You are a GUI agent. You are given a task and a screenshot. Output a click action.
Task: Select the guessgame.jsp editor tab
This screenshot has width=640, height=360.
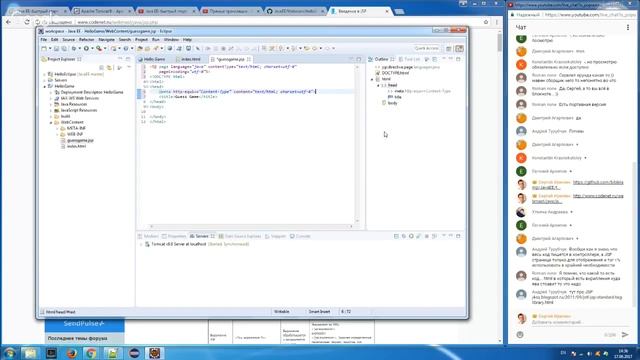[231, 59]
